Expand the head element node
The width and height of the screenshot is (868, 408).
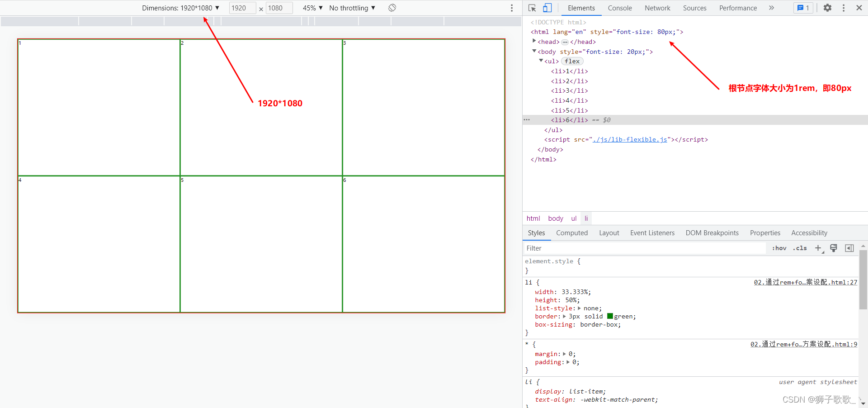(534, 41)
